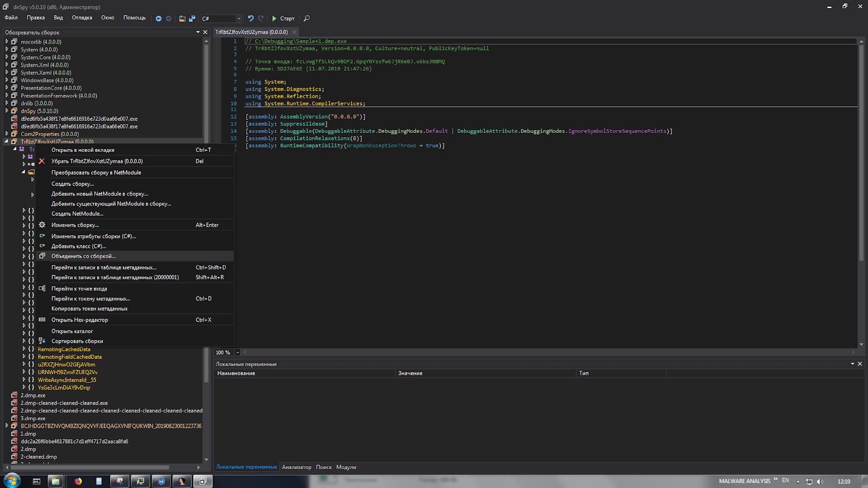The width and height of the screenshot is (868, 488).
Task: Close the TrRbtZJfovXstUZymaa document tab
Action: (x=295, y=32)
